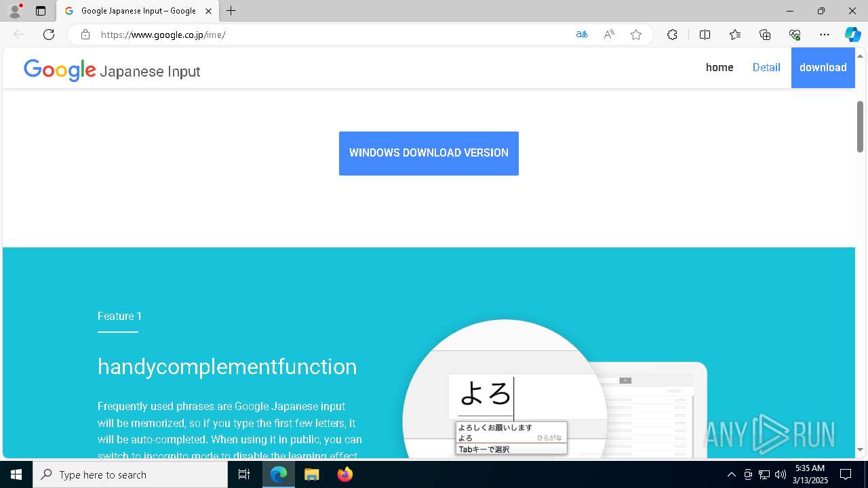
Task: Close the Google Japanese Input tab
Action: (209, 11)
